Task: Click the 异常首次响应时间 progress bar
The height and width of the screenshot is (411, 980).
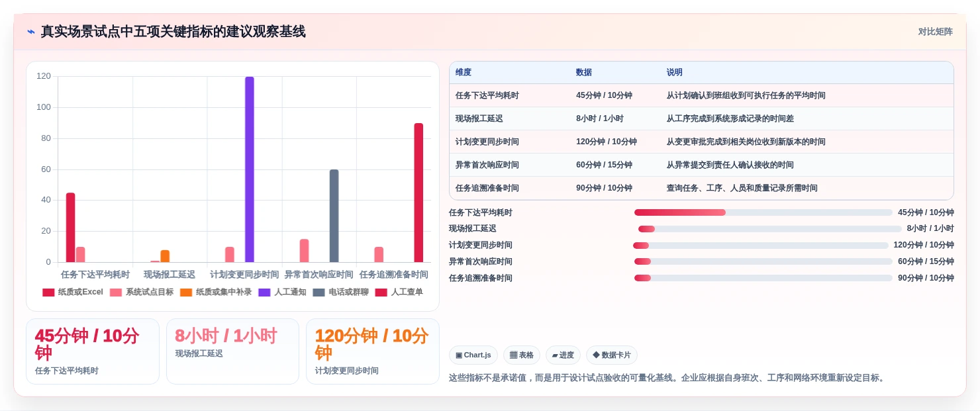Action: [763, 261]
